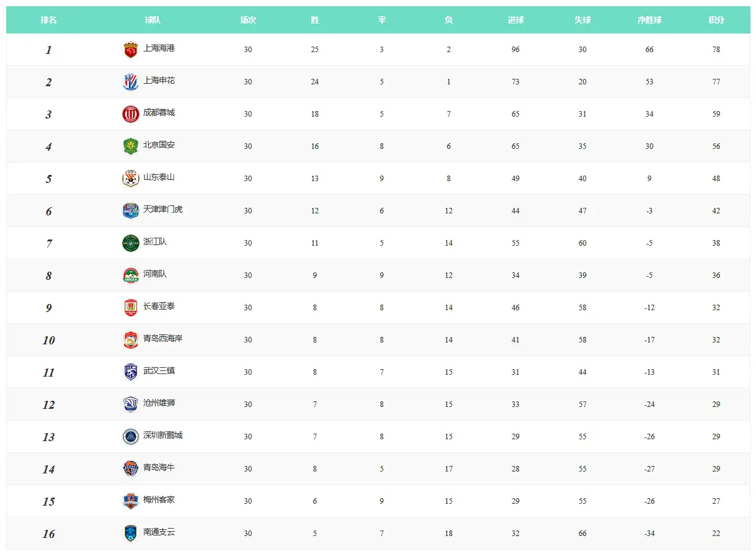Viewport: 756px width, 559px height.
Task: Click the 成都蓉城 red crest icon
Action: [x=131, y=114]
